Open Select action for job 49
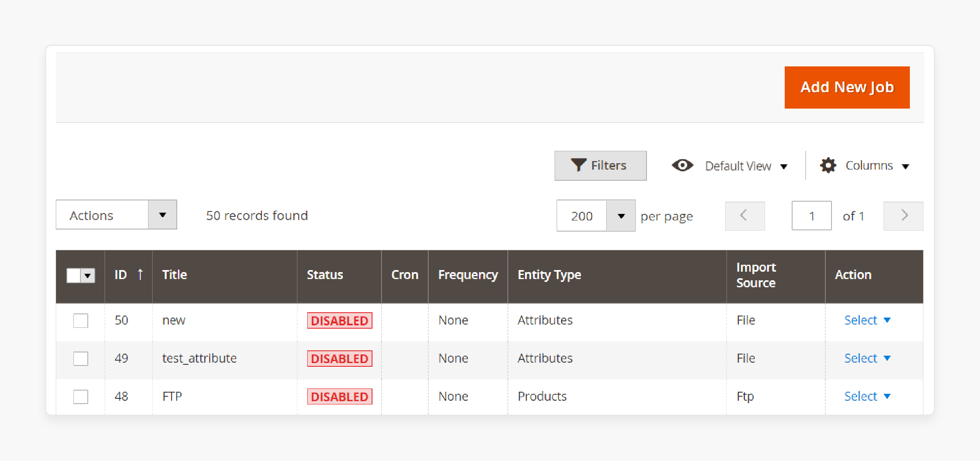This screenshot has width=980, height=461. 867,358
